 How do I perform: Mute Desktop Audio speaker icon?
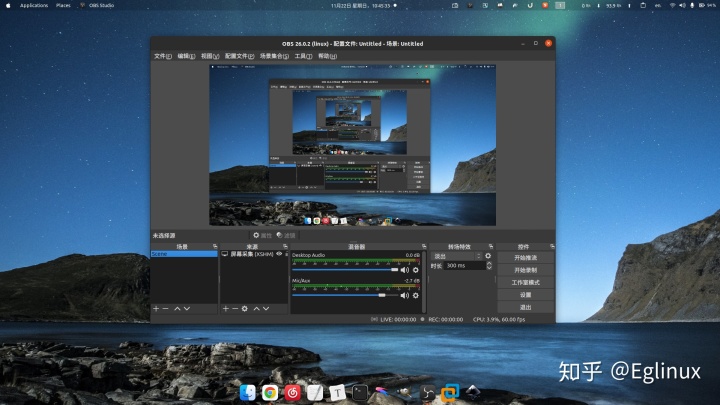pos(405,270)
